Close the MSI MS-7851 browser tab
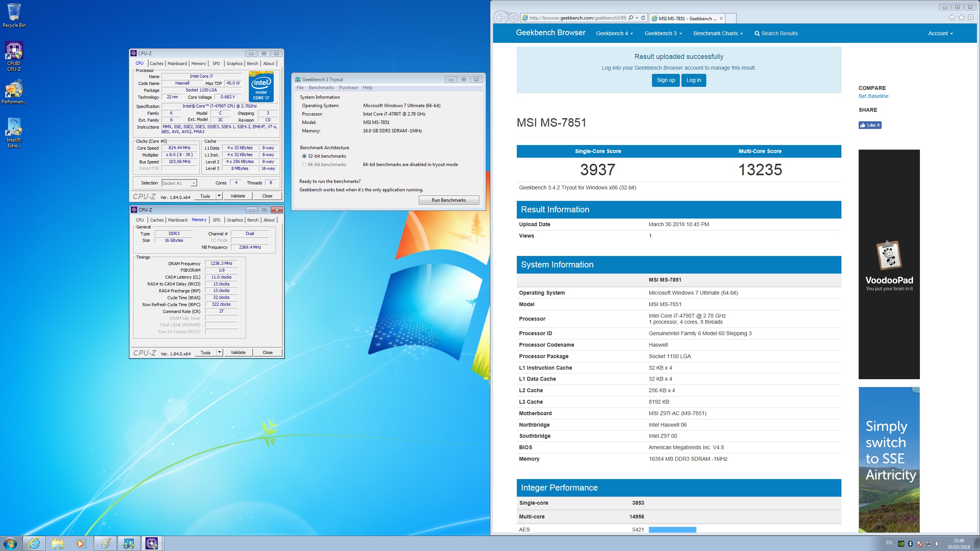980x551 pixels. [721, 18]
